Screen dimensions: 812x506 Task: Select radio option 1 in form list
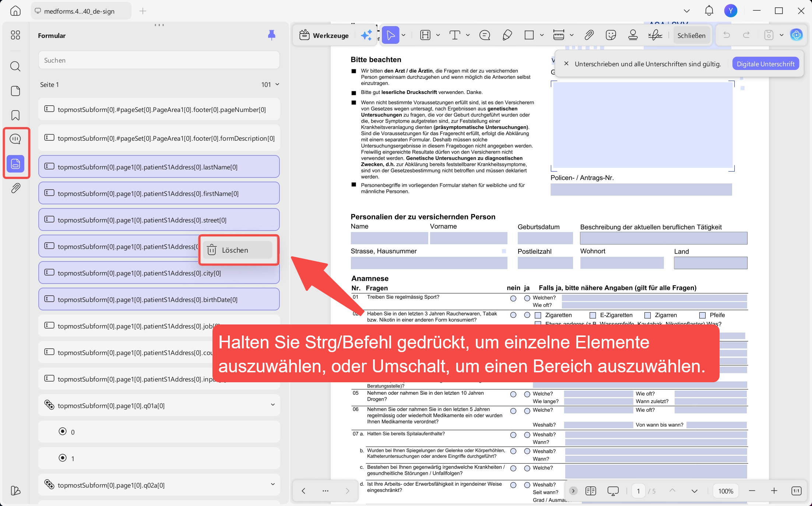63,458
